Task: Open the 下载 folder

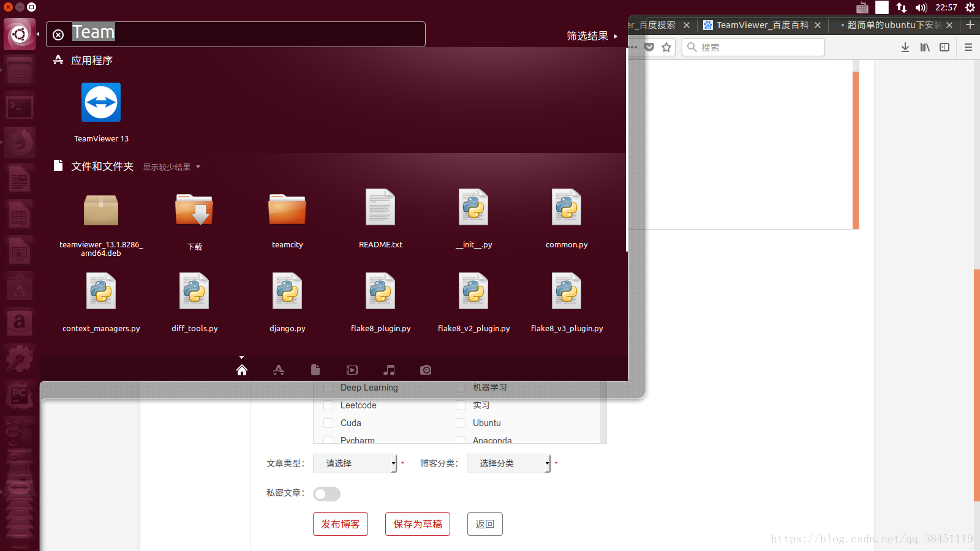Action: (194, 209)
